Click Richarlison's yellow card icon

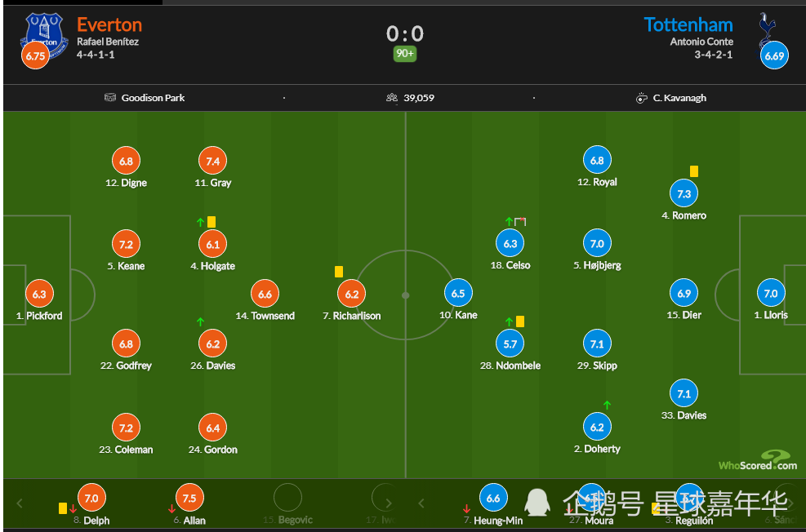tap(339, 272)
